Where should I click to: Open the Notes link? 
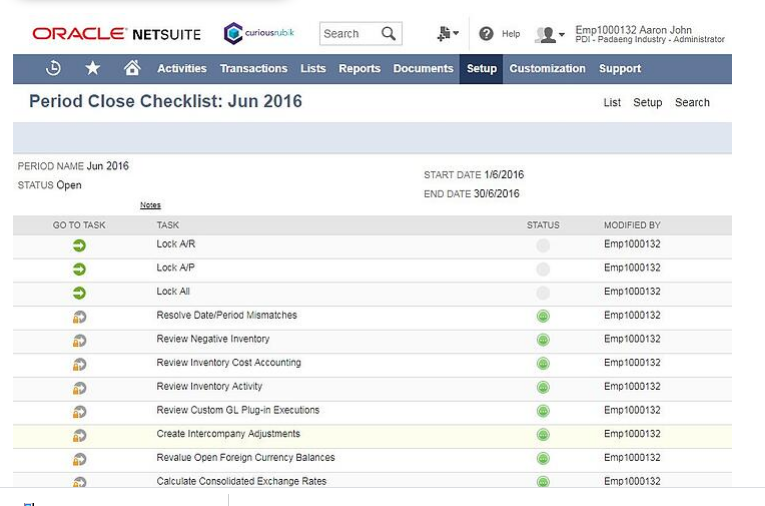click(x=150, y=205)
